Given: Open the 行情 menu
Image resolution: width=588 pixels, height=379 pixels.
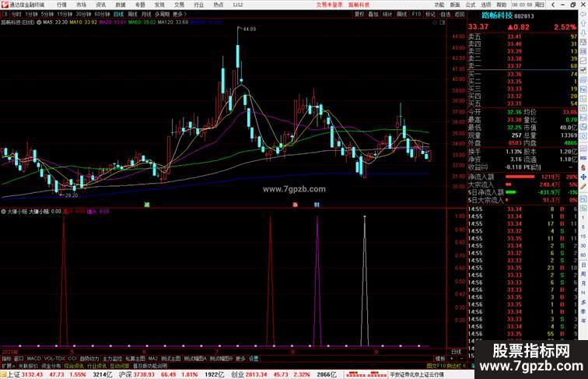Looking at the screenshot, I should (x=61, y=5).
